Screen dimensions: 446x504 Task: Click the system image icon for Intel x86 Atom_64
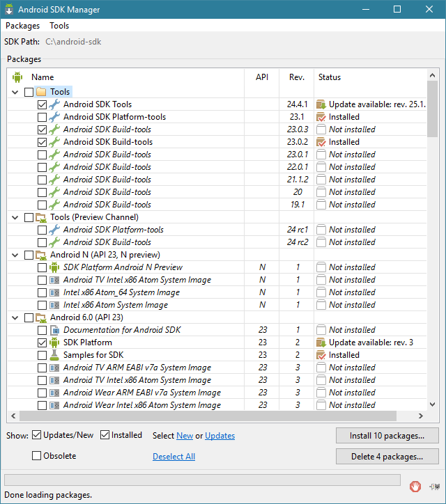click(54, 292)
